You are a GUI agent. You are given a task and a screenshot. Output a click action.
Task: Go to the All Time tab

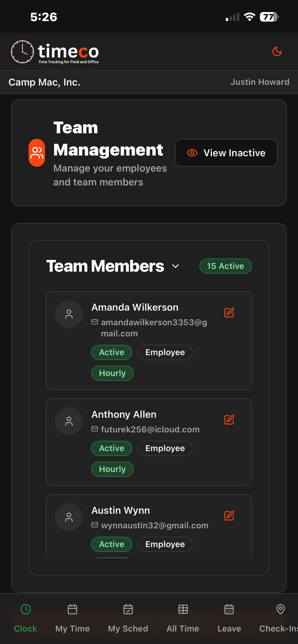tap(183, 618)
